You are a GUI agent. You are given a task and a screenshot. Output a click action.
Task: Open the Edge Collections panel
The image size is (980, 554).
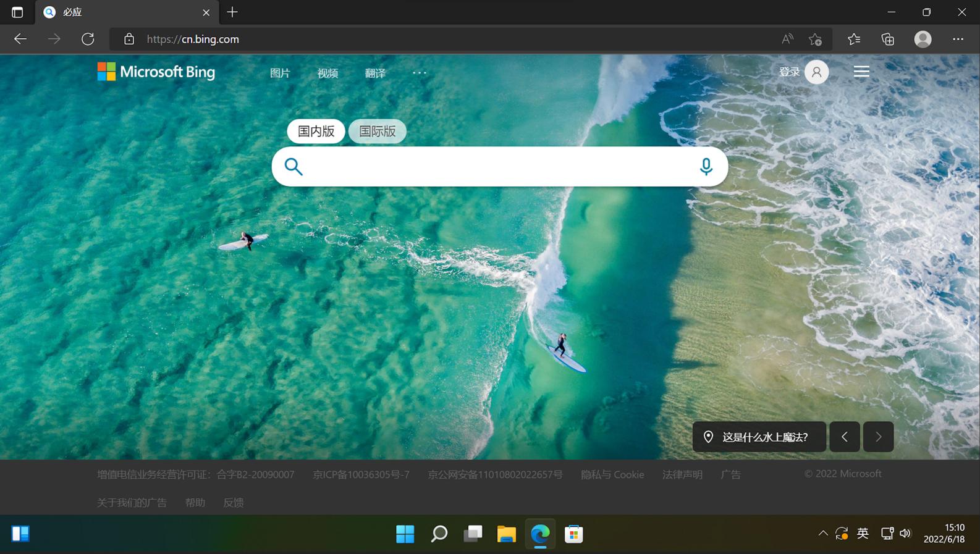pos(888,39)
